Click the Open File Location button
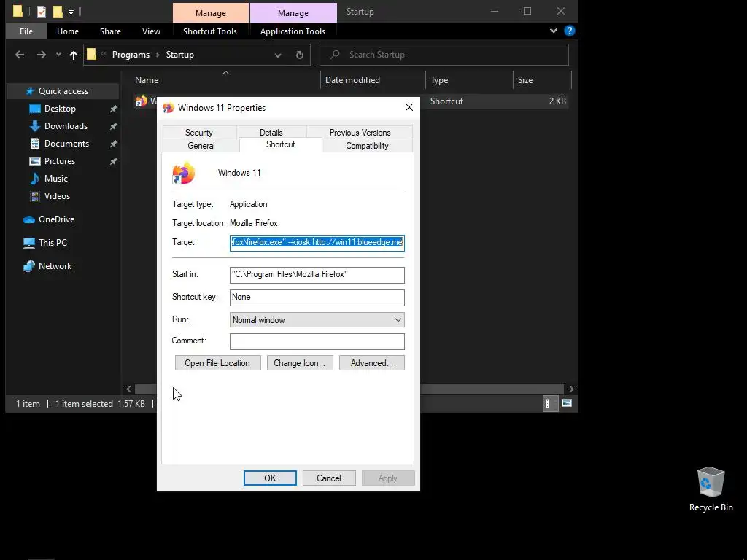The width and height of the screenshot is (747, 560). pyautogui.click(x=217, y=363)
